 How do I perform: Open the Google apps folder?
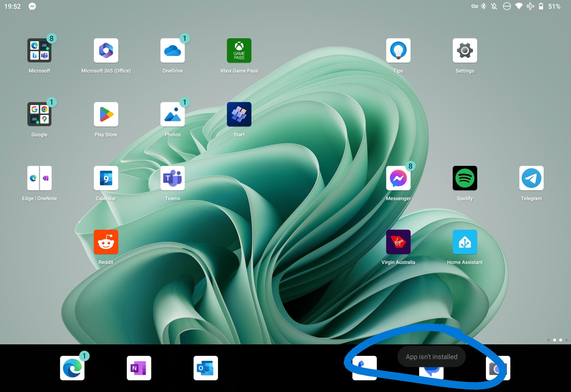[x=39, y=114]
